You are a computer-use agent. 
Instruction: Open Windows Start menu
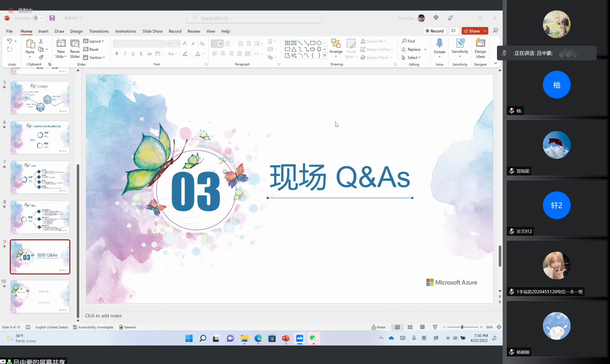[189, 338]
